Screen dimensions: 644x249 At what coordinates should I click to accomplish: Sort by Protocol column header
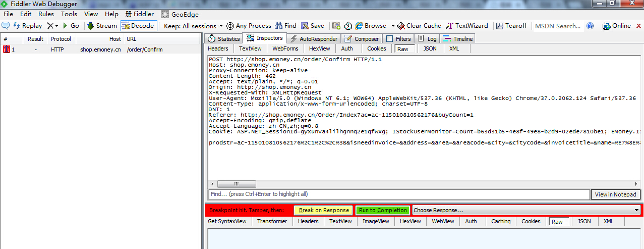coord(61,39)
